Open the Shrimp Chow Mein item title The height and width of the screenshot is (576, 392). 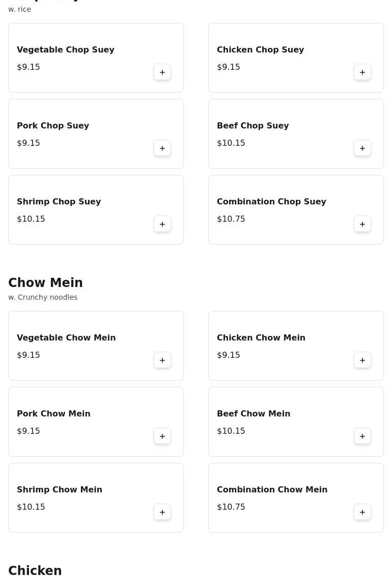coord(60,489)
